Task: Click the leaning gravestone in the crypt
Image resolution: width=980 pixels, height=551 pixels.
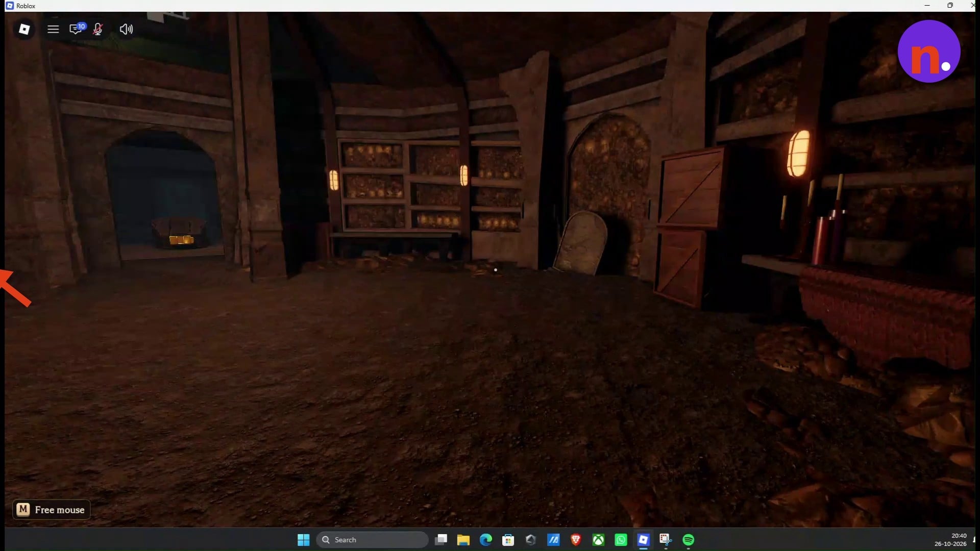Action: [581, 243]
